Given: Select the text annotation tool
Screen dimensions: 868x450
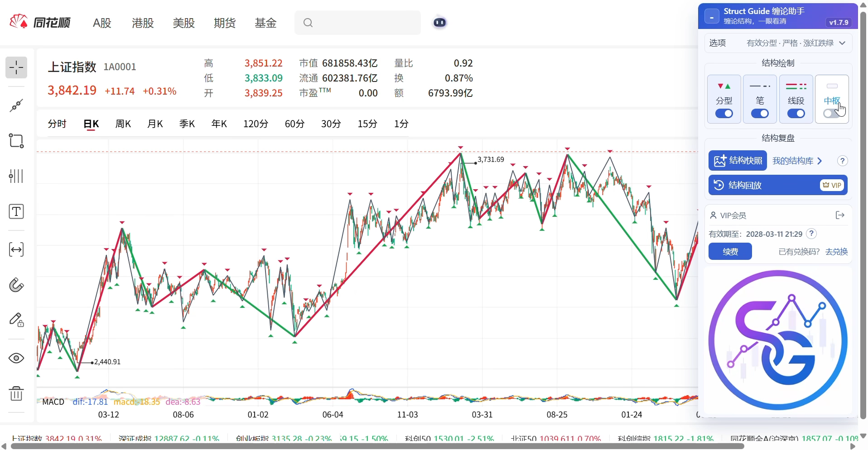Looking at the screenshot, I should coord(16,211).
